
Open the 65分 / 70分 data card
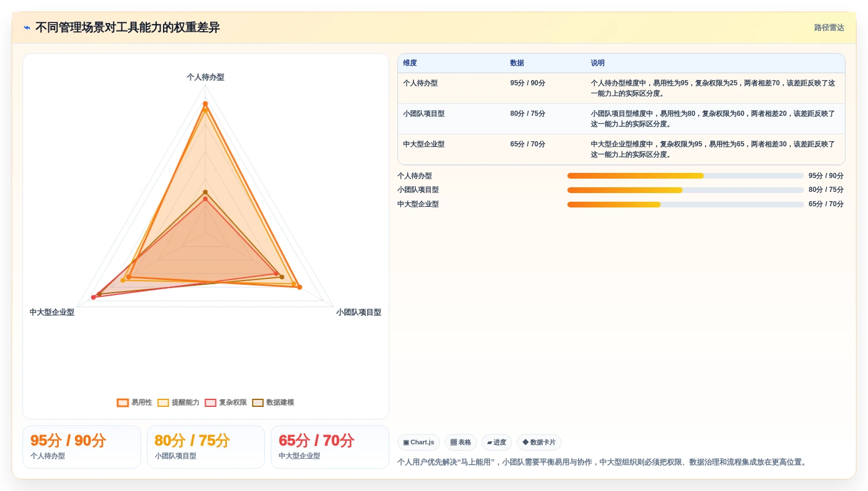[330, 447]
